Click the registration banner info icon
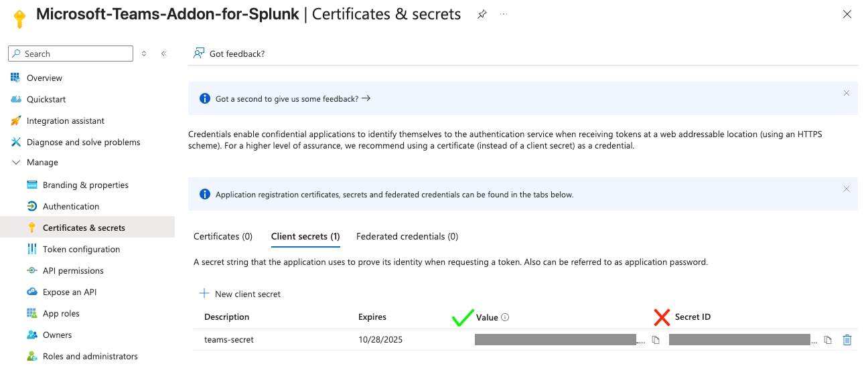 coord(205,195)
